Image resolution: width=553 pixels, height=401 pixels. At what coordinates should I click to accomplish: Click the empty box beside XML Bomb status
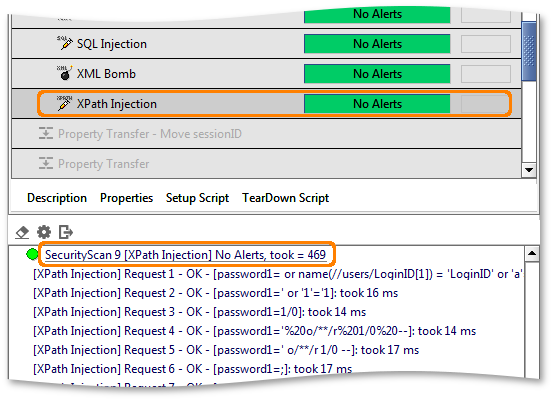point(486,74)
